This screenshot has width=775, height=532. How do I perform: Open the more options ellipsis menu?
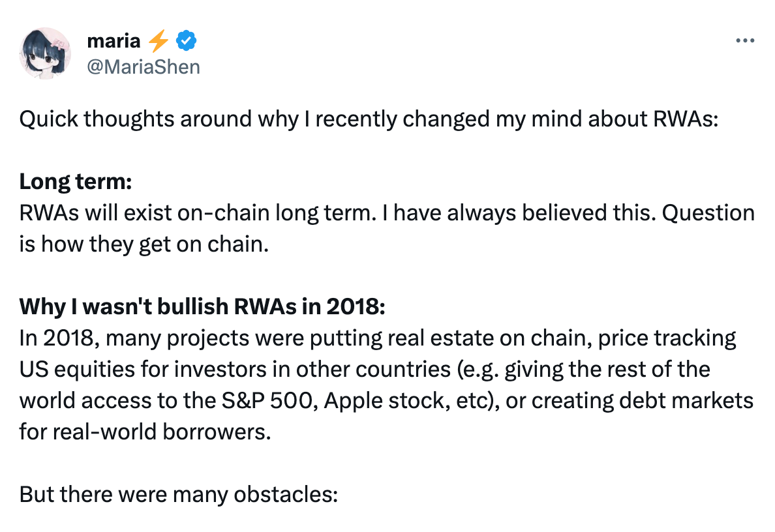pos(744,40)
